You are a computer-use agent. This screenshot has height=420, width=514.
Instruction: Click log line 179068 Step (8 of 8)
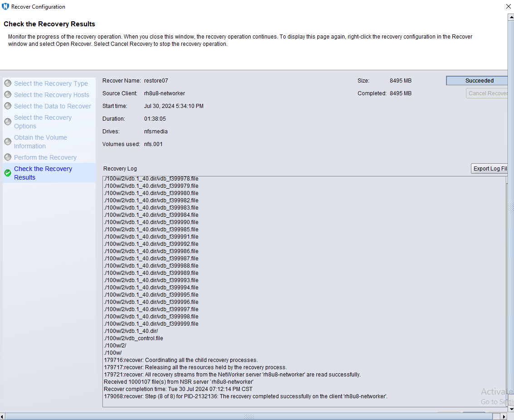coord(246,396)
